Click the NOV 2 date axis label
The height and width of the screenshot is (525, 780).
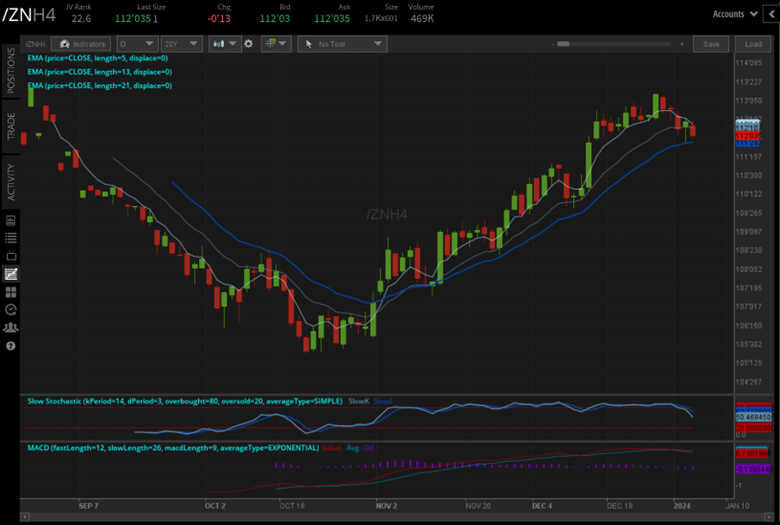387,506
